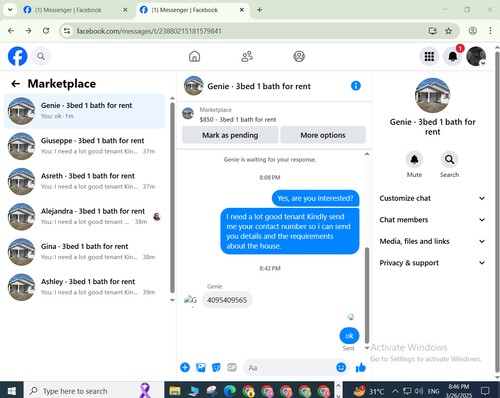Viewport: 500px width, 398px height.
Task: Search within the Genie conversation
Action: pos(449,160)
